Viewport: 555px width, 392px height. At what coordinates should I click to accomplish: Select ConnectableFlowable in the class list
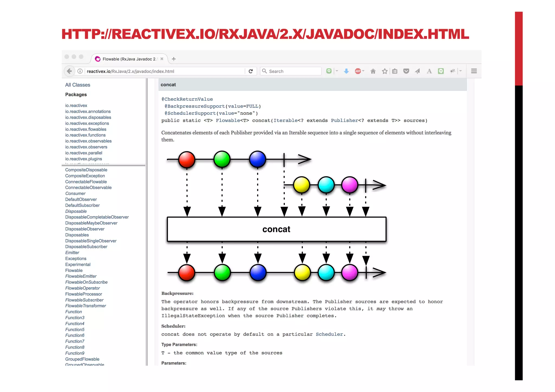click(x=86, y=182)
